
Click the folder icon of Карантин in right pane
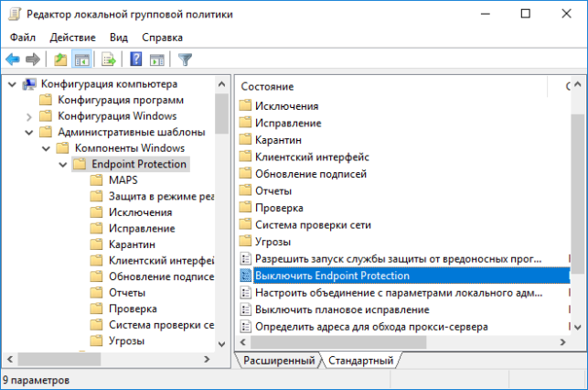click(245, 139)
